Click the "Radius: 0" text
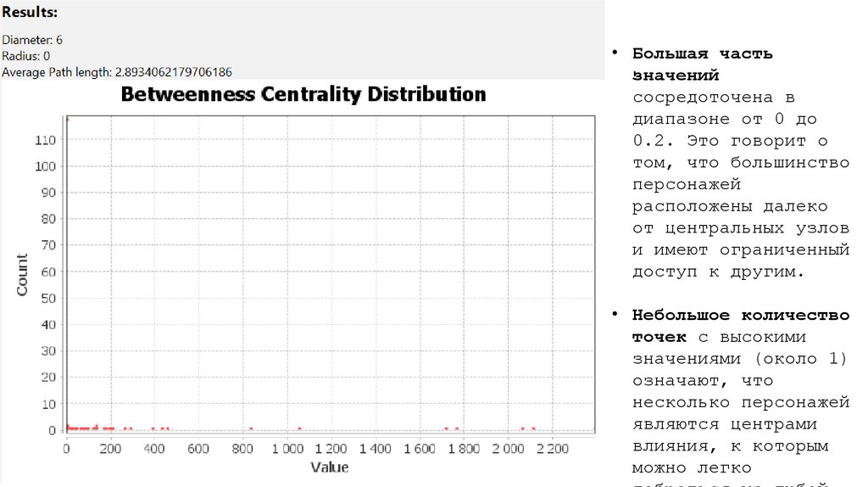The width and height of the screenshot is (868, 487). [25, 56]
